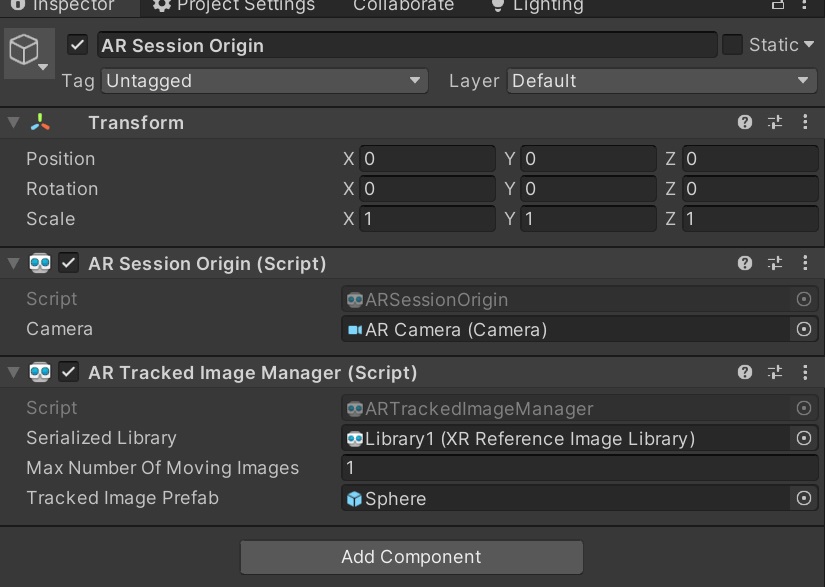The width and height of the screenshot is (825, 587).
Task: Collapse the Transform component foldout
Action: [x=11, y=122]
